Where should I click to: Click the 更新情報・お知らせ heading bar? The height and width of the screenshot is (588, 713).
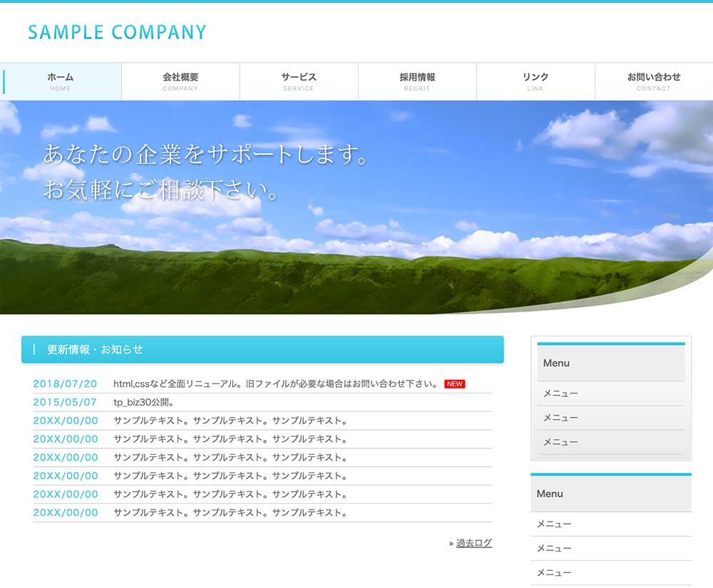pyautogui.click(x=262, y=349)
